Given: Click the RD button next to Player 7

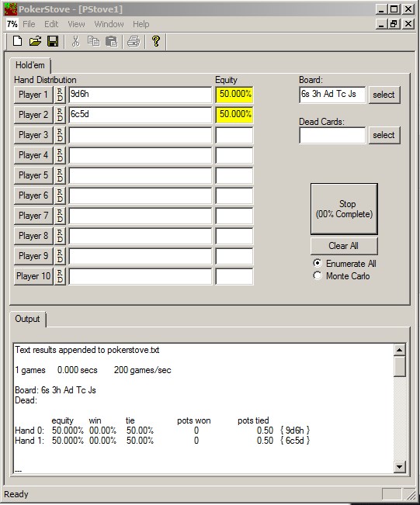Looking at the screenshot, I should click(60, 216).
